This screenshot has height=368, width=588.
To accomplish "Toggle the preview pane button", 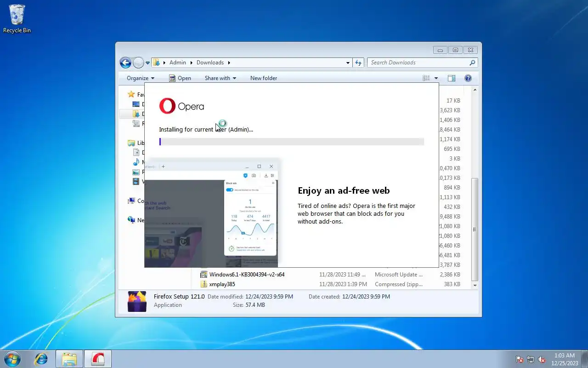I will pos(452,78).
